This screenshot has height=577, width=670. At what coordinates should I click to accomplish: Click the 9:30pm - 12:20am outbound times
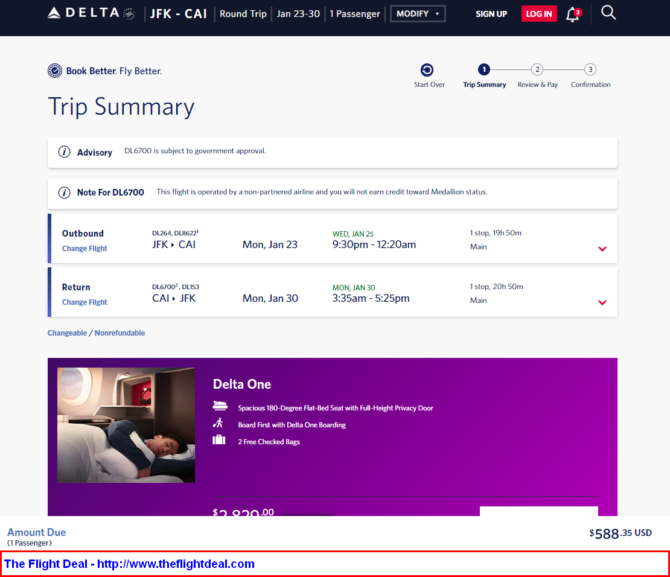[374, 244]
